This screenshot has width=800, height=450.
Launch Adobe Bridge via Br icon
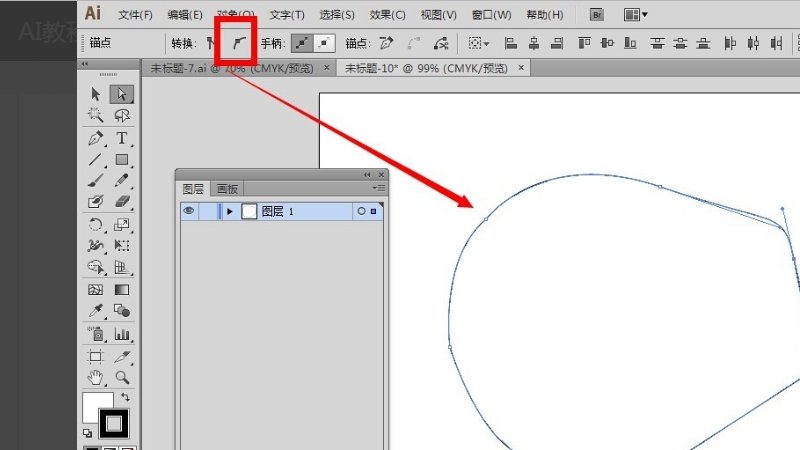596,15
